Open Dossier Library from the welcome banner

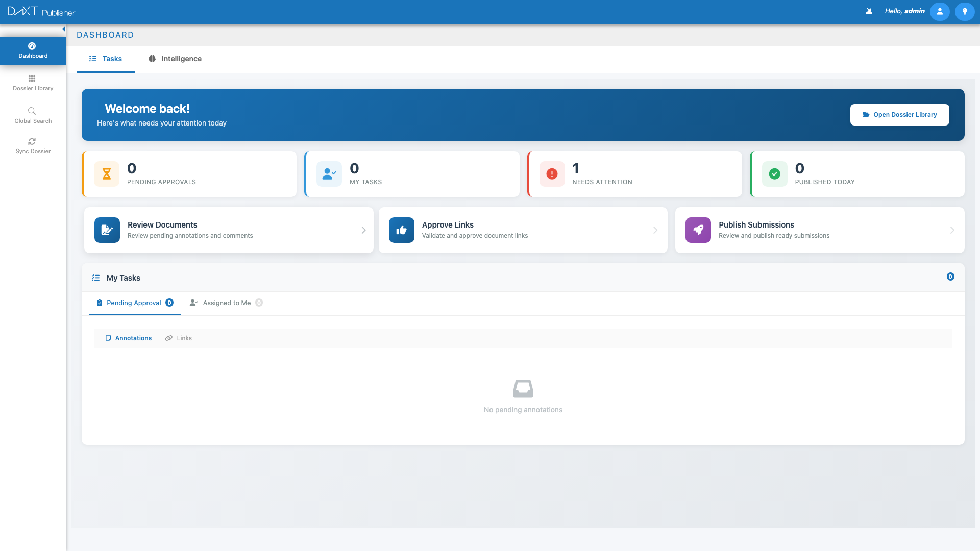899,114
